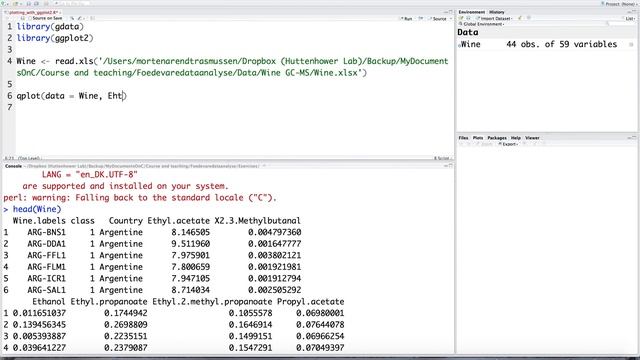Open the Source button dropdown arrow

451,19
